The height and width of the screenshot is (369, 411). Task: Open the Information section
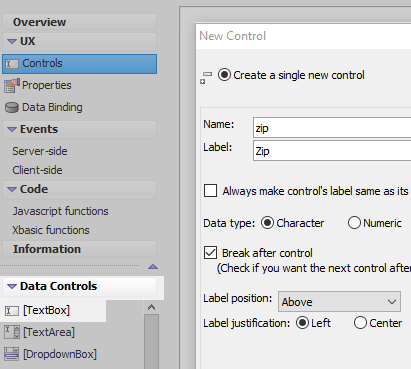(x=79, y=249)
